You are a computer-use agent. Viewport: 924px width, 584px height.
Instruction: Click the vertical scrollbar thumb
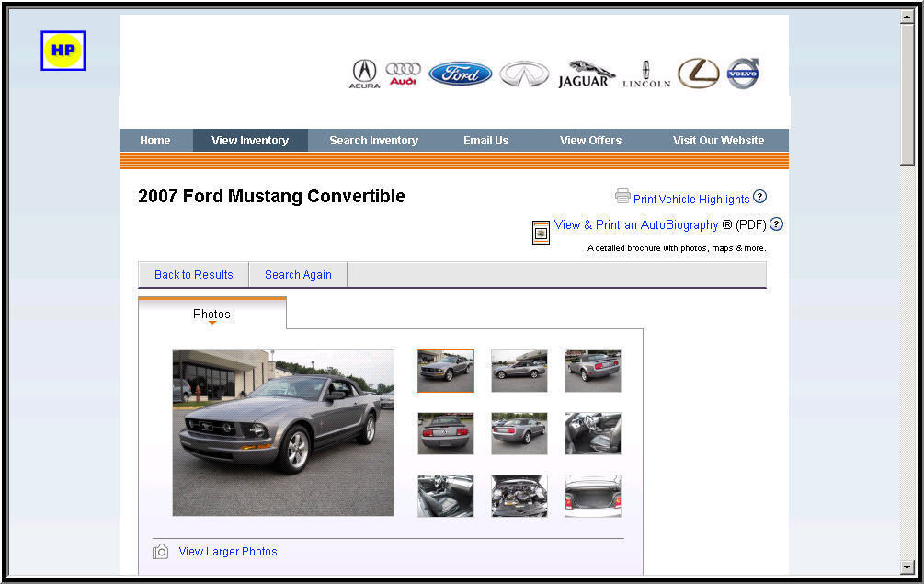point(907,95)
